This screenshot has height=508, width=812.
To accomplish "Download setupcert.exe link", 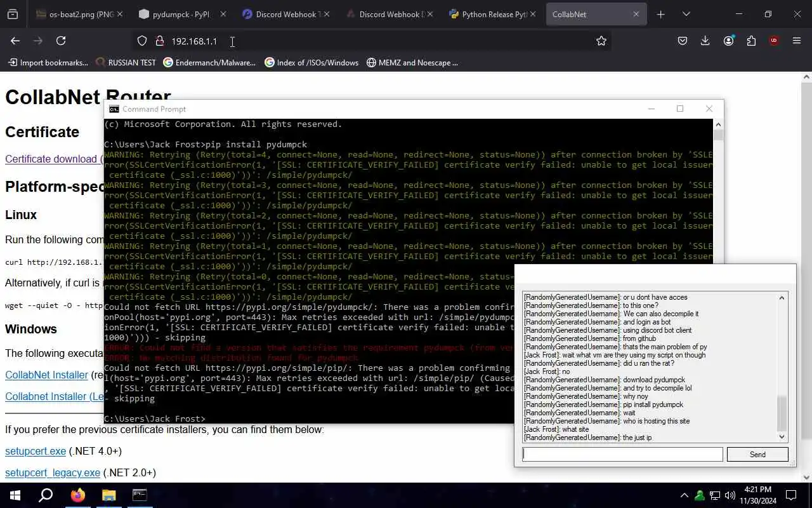I will [x=36, y=451].
